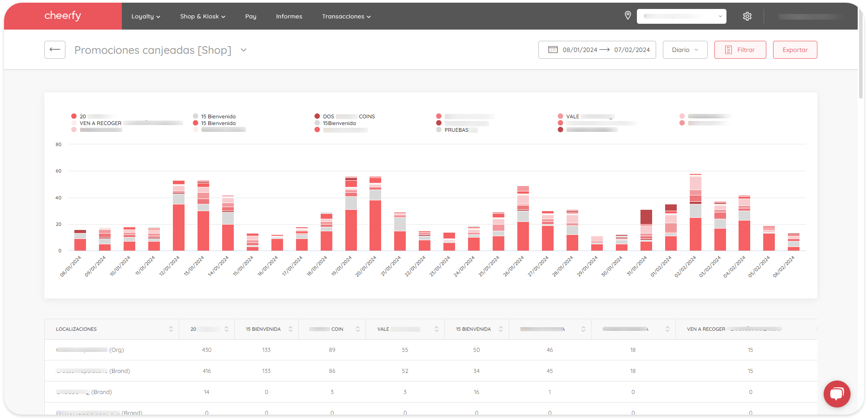Open the date range picker
The height and width of the screenshot is (420, 868).
(597, 50)
